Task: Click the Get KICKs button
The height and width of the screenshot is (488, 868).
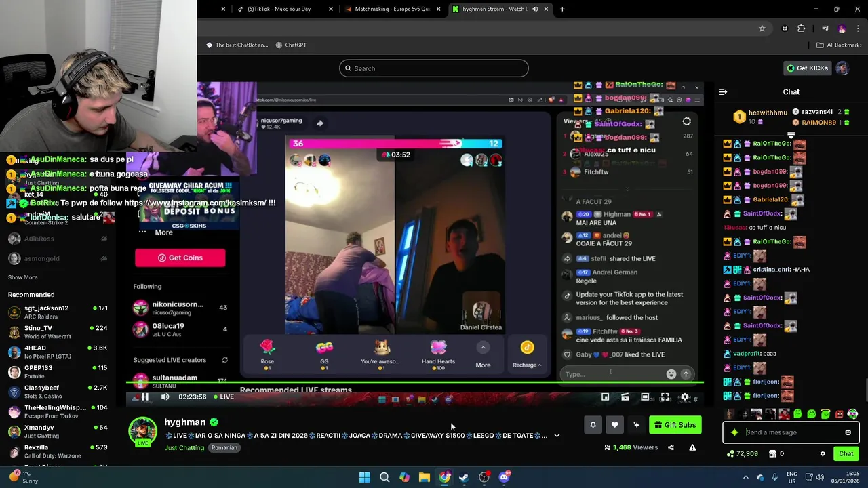Action: (807, 68)
